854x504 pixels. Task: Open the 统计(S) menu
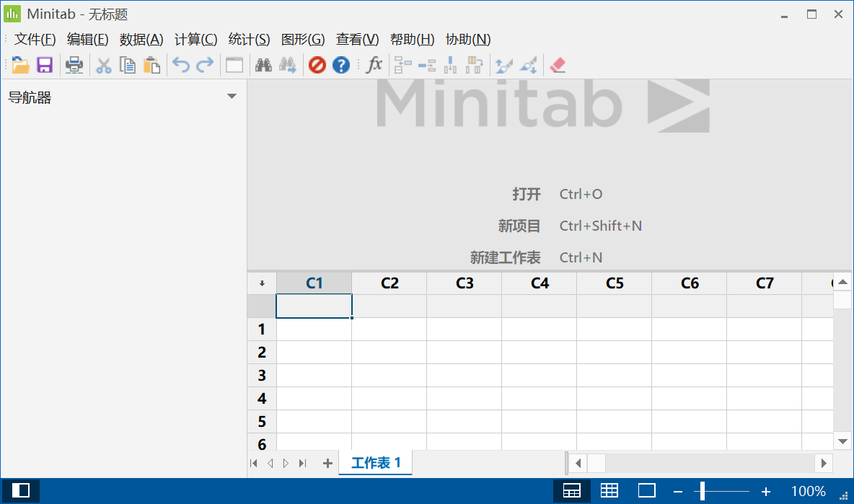(249, 39)
